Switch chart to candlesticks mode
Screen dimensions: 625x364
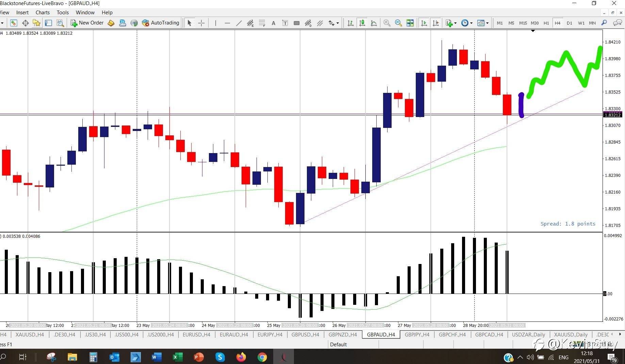(x=362, y=23)
